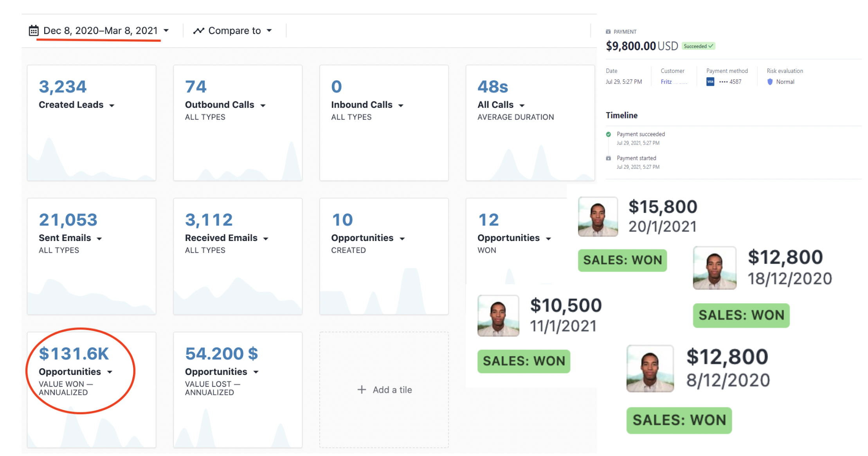868x456 pixels.
Task: Click the Payment started timeline icon
Action: coord(608,158)
